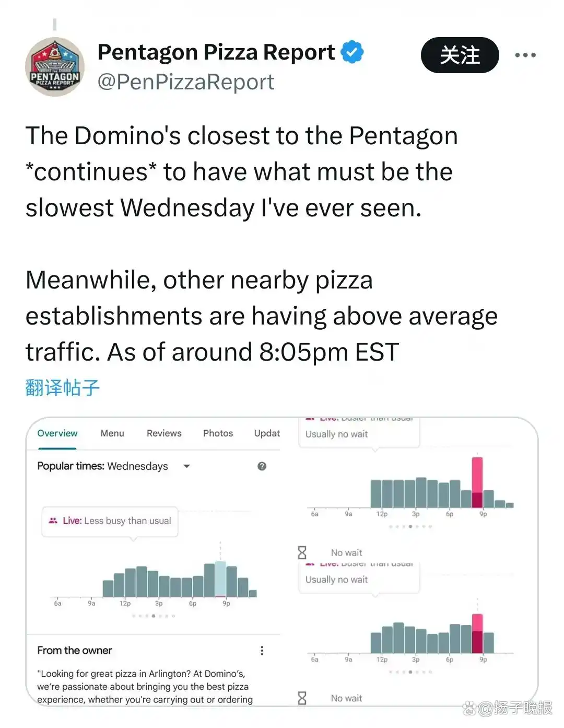Image resolution: width=564 pixels, height=728 pixels.
Task: Open the @PenPizzaReport handle link
Action: (186, 82)
